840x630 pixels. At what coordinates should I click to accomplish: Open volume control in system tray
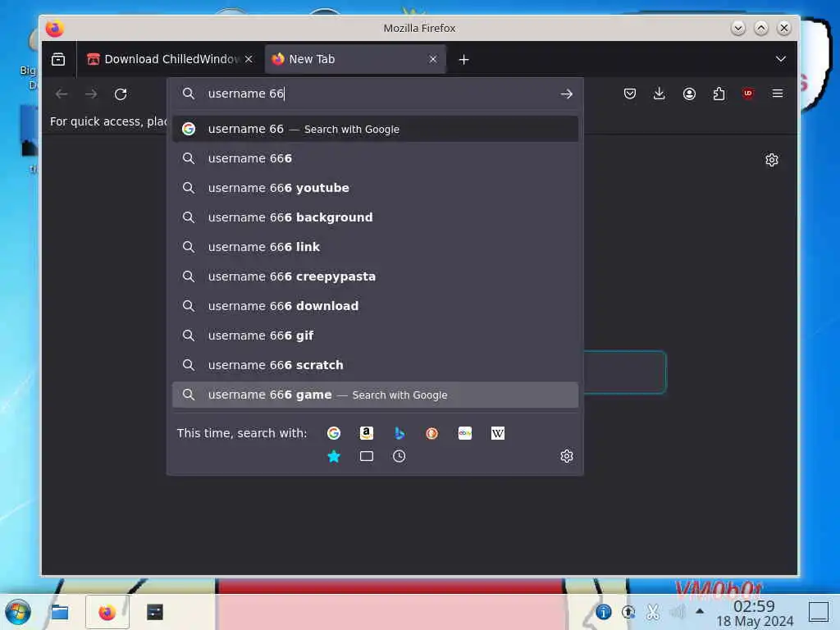point(677,612)
